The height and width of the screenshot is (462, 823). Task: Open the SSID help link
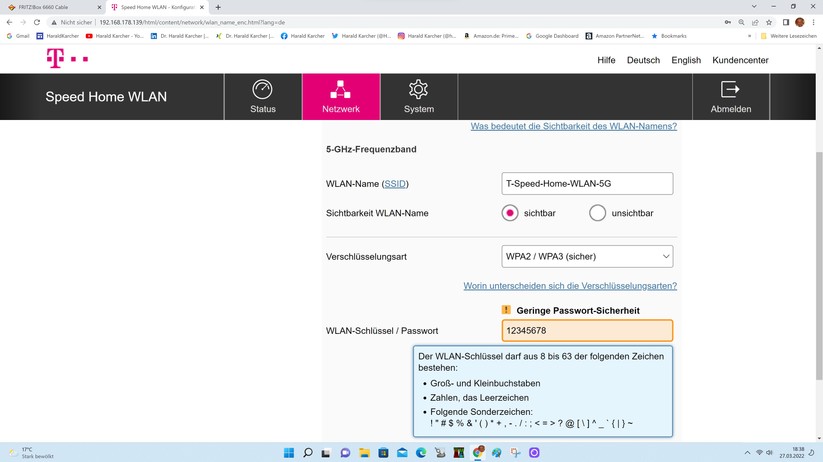[x=395, y=184]
